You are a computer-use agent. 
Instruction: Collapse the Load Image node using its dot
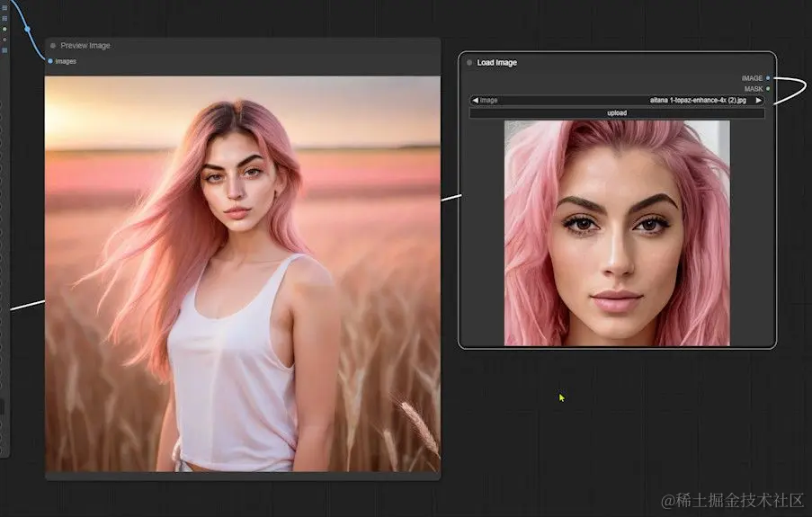coord(469,63)
